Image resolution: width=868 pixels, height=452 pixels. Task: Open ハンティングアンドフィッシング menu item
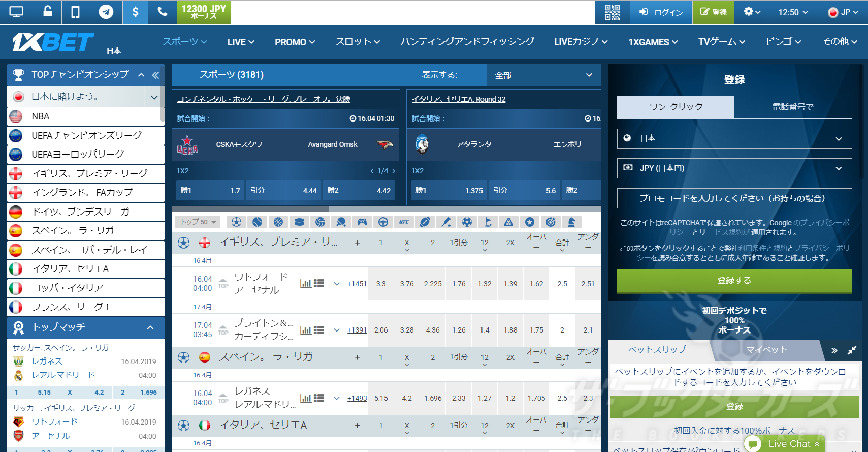pos(467,42)
